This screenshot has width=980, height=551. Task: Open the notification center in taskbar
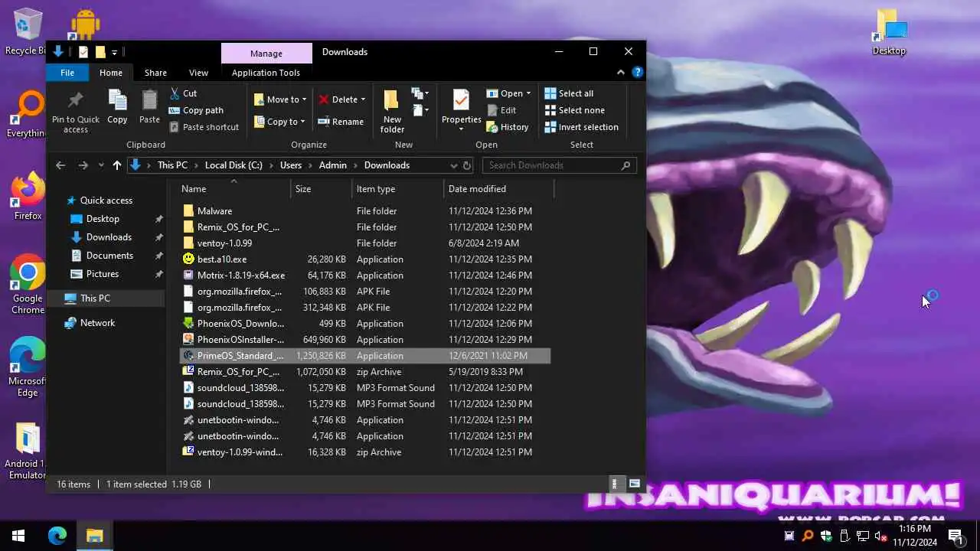pos(955,536)
